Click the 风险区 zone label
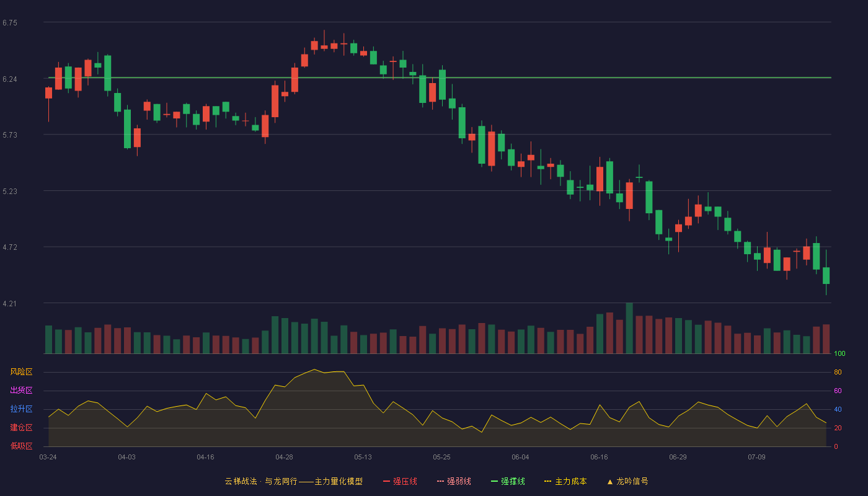This screenshot has width=868, height=496. click(x=21, y=372)
